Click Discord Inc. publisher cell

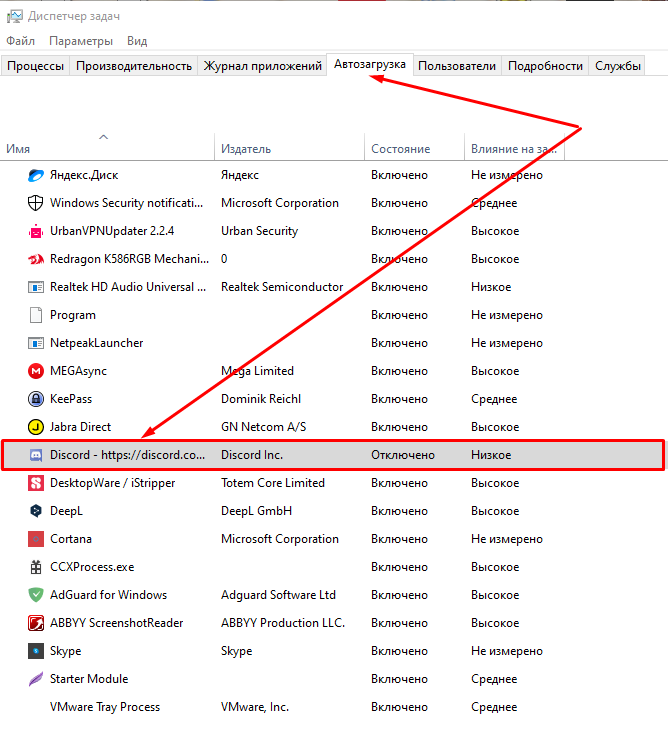click(x=251, y=455)
